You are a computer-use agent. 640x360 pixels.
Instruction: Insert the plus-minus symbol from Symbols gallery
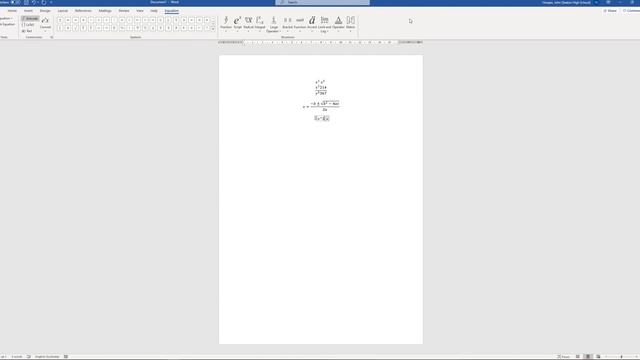point(60,20)
